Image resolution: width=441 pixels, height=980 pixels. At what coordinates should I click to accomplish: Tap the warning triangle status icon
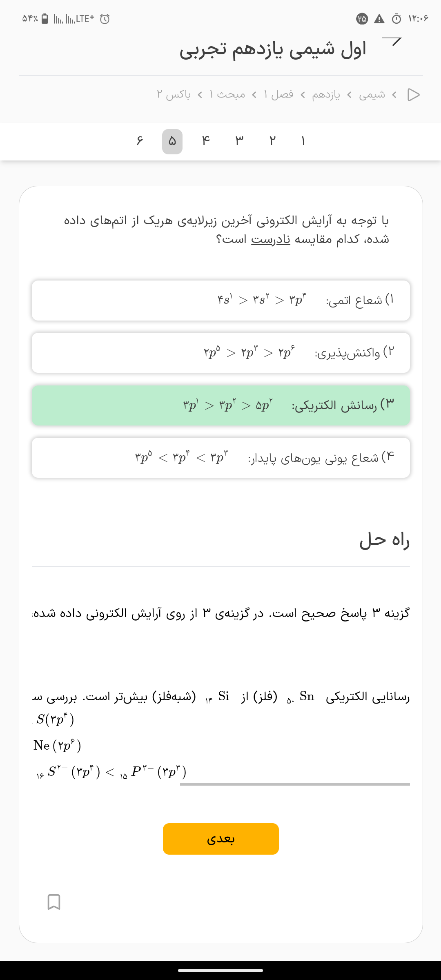[379, 19]
